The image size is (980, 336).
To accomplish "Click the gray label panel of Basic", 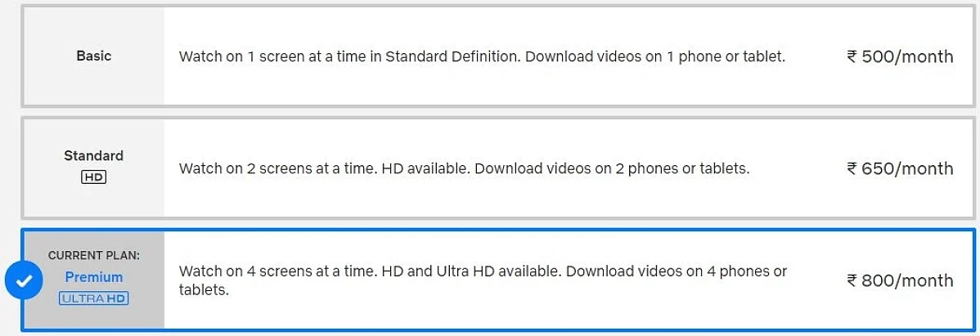I will click(x=94, y=56).
